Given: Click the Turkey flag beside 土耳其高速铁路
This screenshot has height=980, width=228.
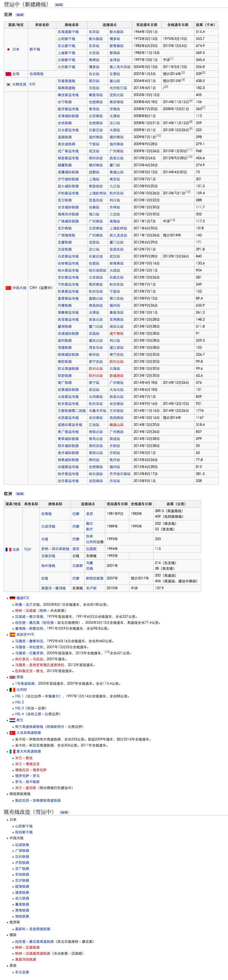Looking at the screenshot, I should (13, 733).
